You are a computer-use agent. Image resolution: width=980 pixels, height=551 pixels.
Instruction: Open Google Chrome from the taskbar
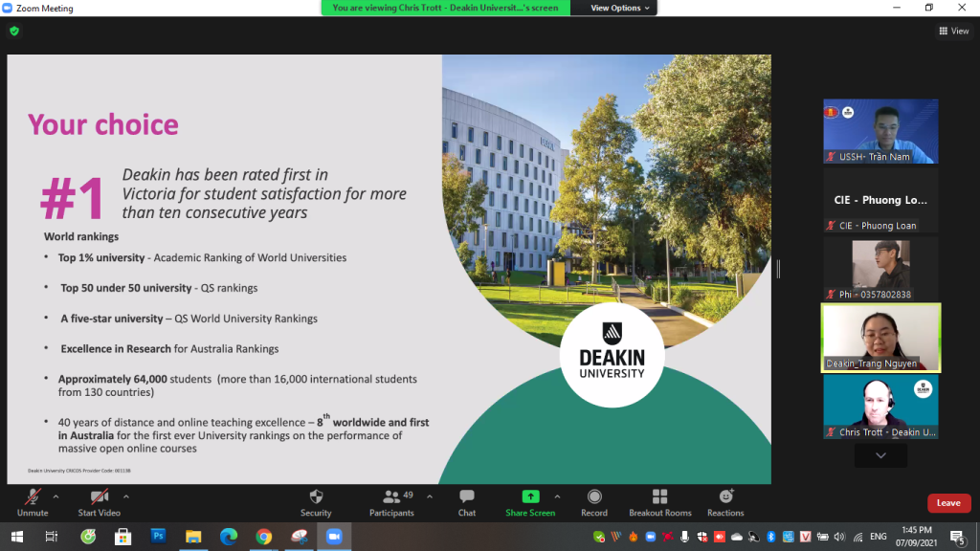(264, 537)
